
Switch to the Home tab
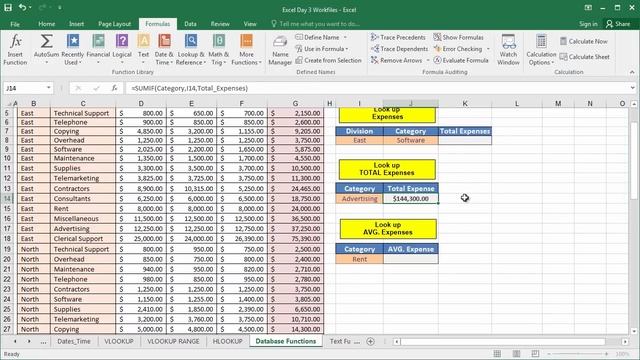point(47,24)
